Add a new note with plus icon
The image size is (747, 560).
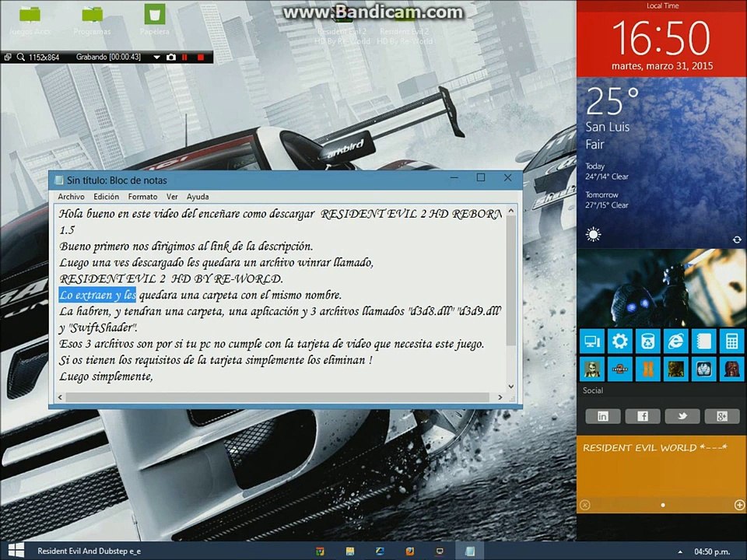739,505
